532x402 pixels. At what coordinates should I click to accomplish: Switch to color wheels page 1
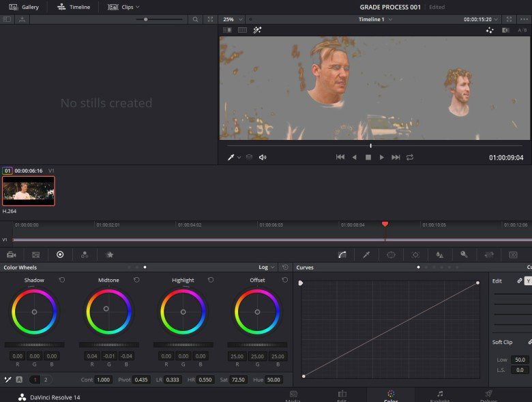(35, 379)
